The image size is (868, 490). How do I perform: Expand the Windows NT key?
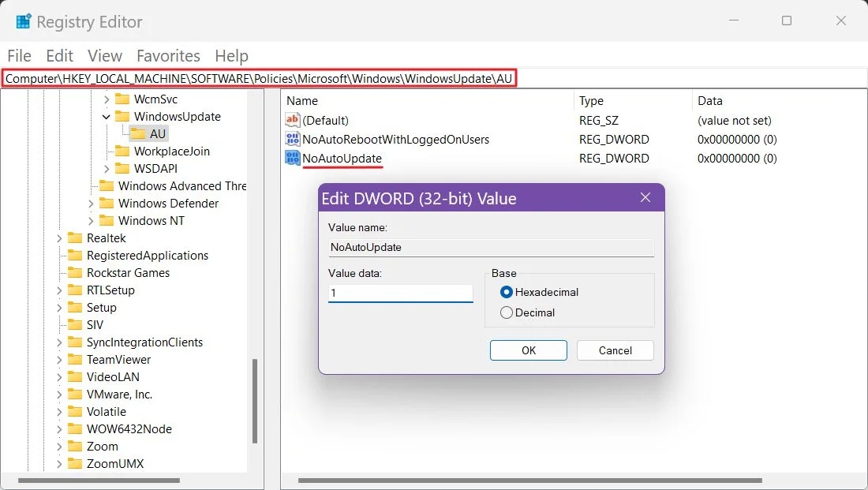point(91,221)
